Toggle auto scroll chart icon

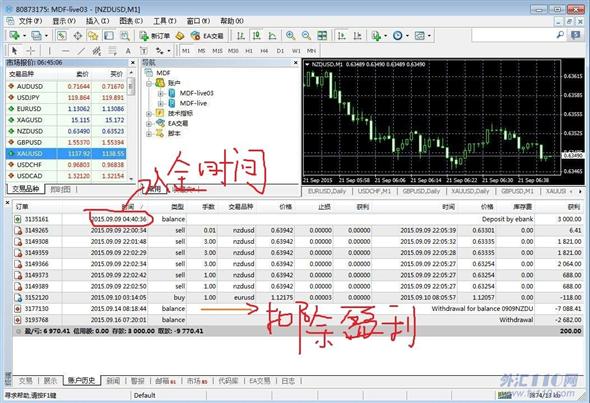[342, 36]
